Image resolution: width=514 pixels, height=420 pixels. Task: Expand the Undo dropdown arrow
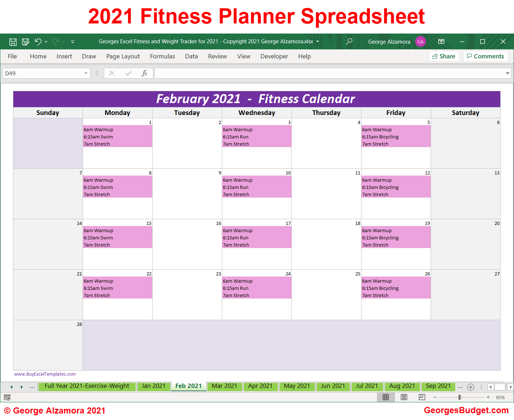click(x=46, y=41)
